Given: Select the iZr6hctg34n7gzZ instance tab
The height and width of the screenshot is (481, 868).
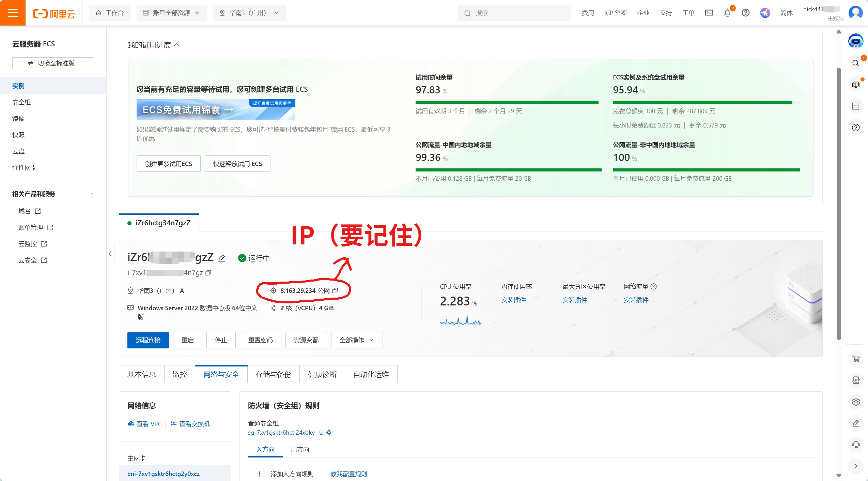Looking at the screenshot, I should (x=159, y=223).
